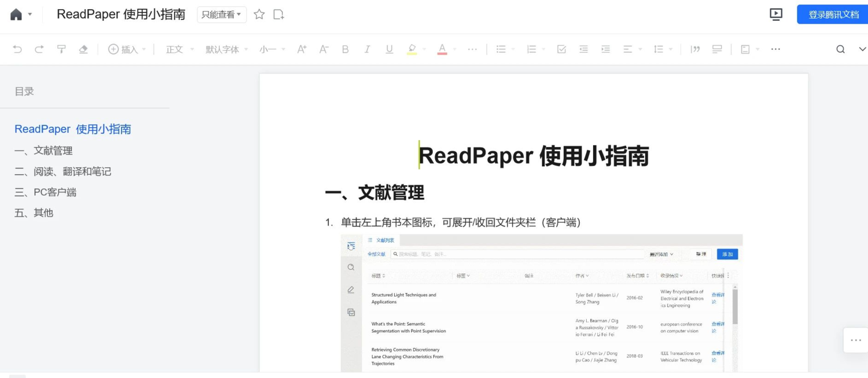Collapse the toolbar with the chevron
This screenshot has height=378, width=868.
[862, 49]
